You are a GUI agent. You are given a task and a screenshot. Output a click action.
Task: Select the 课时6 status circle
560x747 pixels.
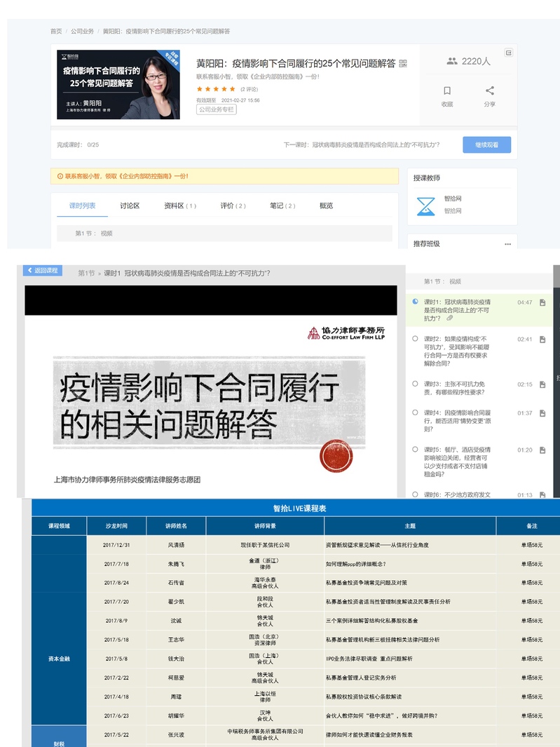(415, 494)
